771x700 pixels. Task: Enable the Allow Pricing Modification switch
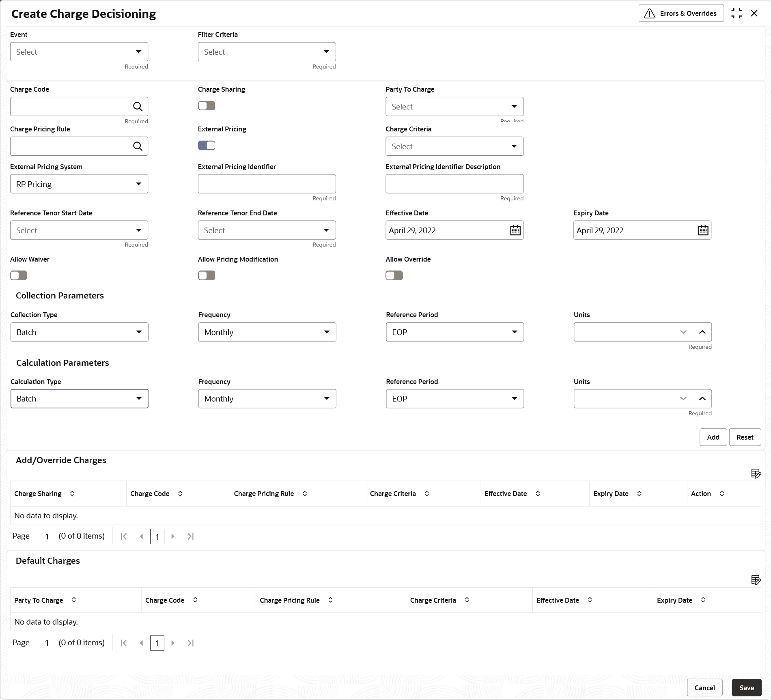[207, 276]
